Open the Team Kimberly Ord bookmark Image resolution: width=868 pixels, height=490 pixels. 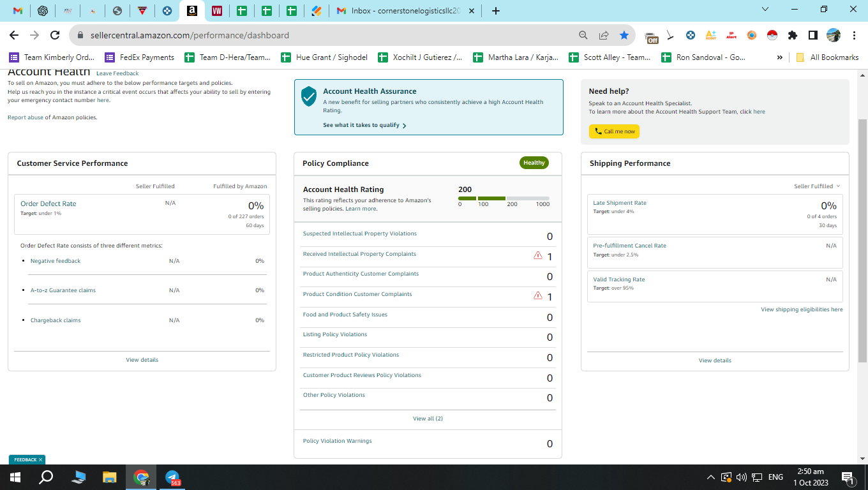click(x=52, y=57)
